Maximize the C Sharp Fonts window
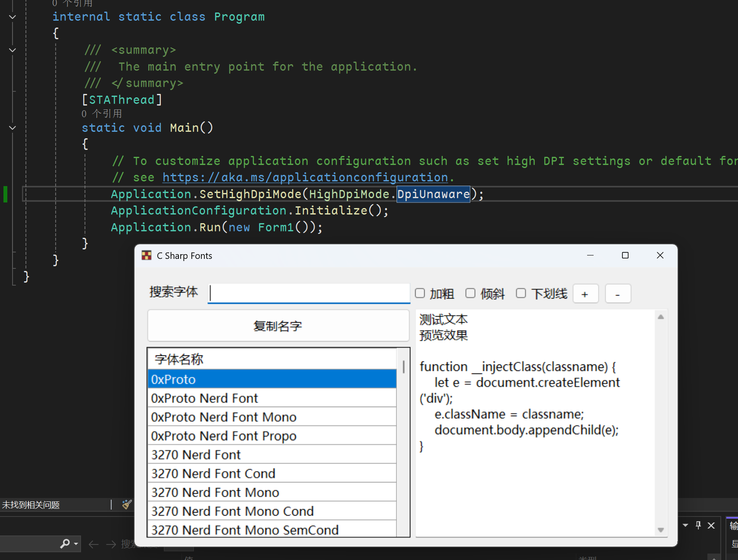 tap(625, 255)
